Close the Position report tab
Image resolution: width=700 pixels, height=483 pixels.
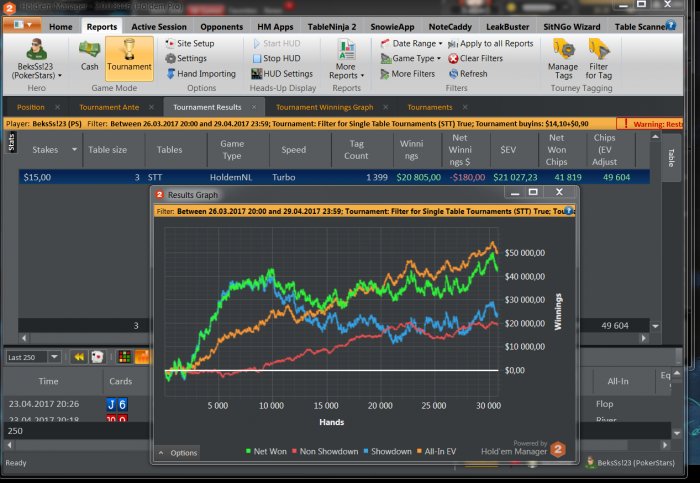click(58, 107)
